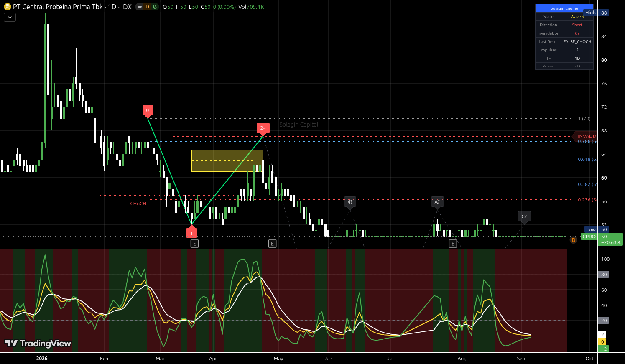Screen dimensions: 625x364
Task: Click the 0.618 fib level label
Action: (588, 159)
